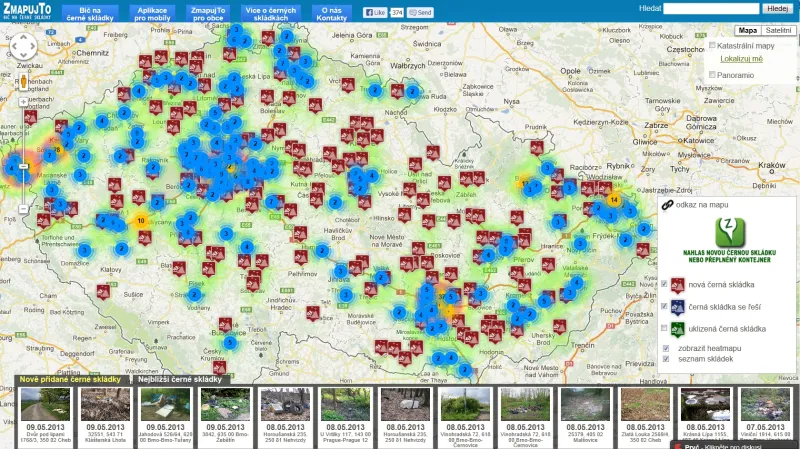Viewport: 800px width, 449px height.
Task: Enable the 'Katastrální mapy' checkbox
Action: (712, 45)
